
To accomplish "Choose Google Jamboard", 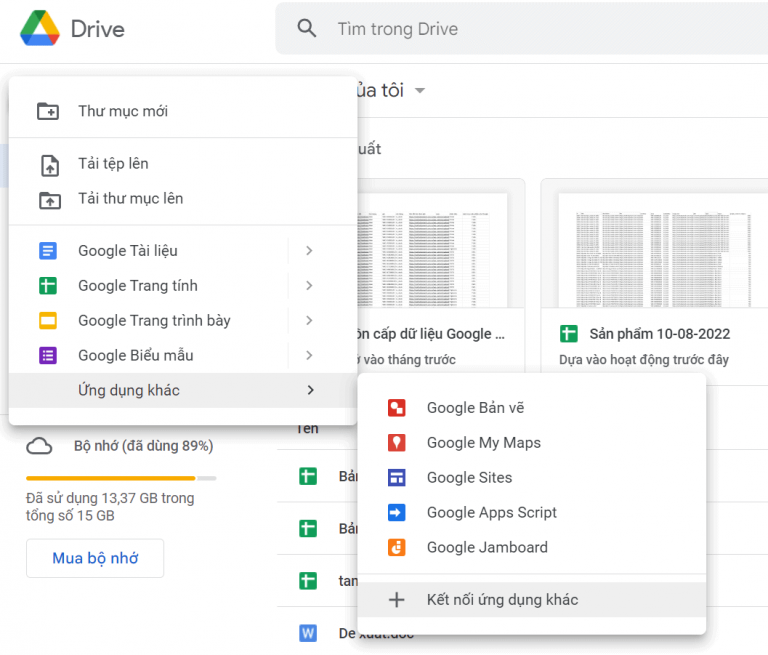I will pos(531,547).
